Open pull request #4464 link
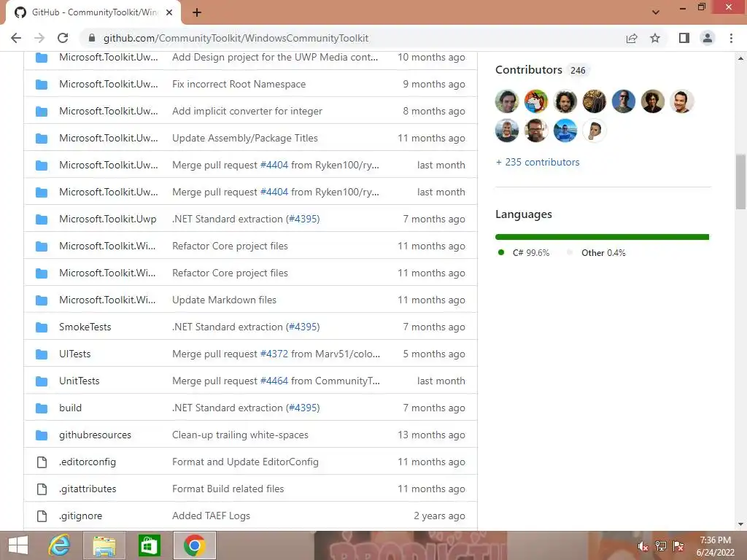The image size is (747, 560). pyautogui.click(x=274, y=381)
